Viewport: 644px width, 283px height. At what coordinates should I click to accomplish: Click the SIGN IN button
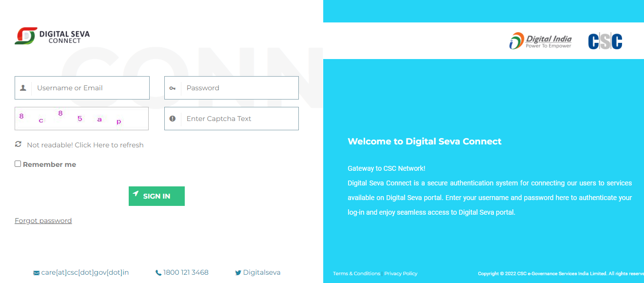click(156, 196)
